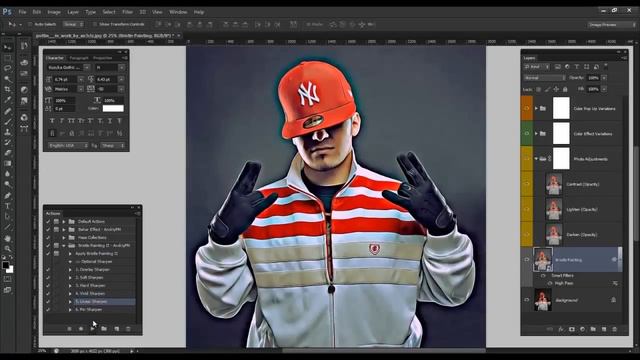Select the Spot Healing Brush tool
Screen dimensions: 640x360
tap(7, 111)
